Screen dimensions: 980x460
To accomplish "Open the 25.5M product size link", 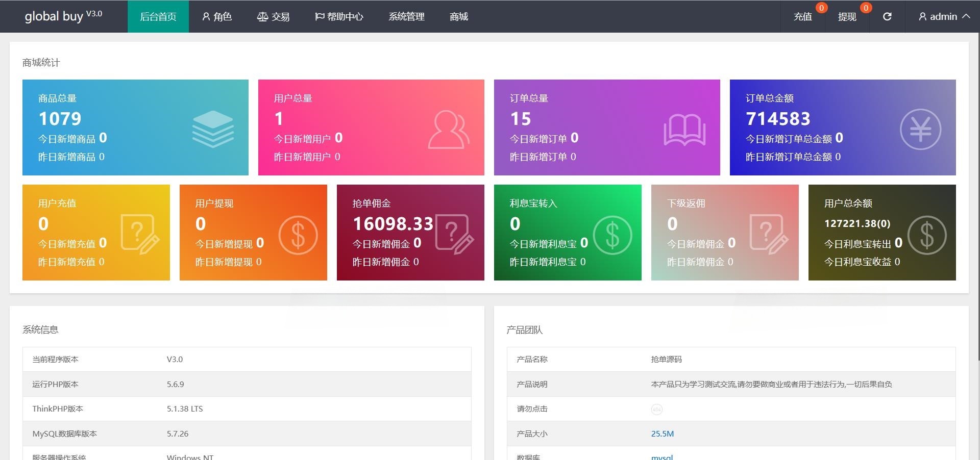I will click(662, 433).
